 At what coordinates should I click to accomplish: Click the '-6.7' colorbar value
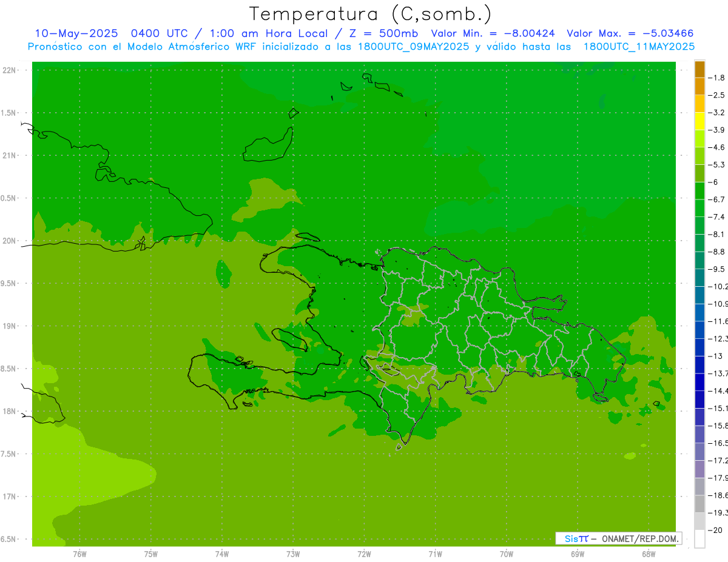(x=717, y=199)
